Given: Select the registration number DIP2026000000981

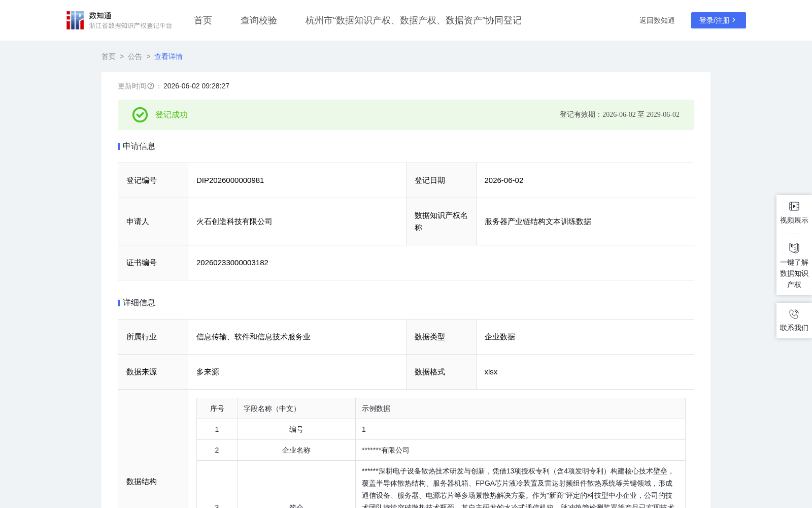Looking at the screenshot, I should [230, 180].
